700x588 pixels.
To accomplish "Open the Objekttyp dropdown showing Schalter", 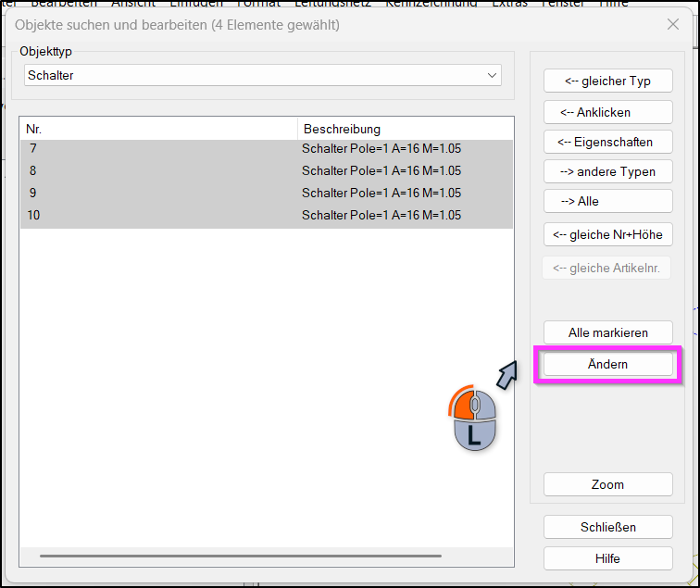I will click(263, 75).
